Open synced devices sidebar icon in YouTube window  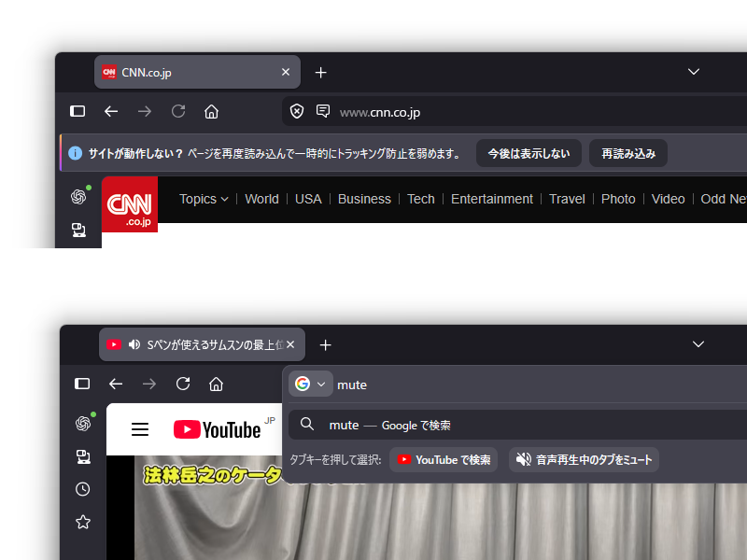tap(83, 456)
